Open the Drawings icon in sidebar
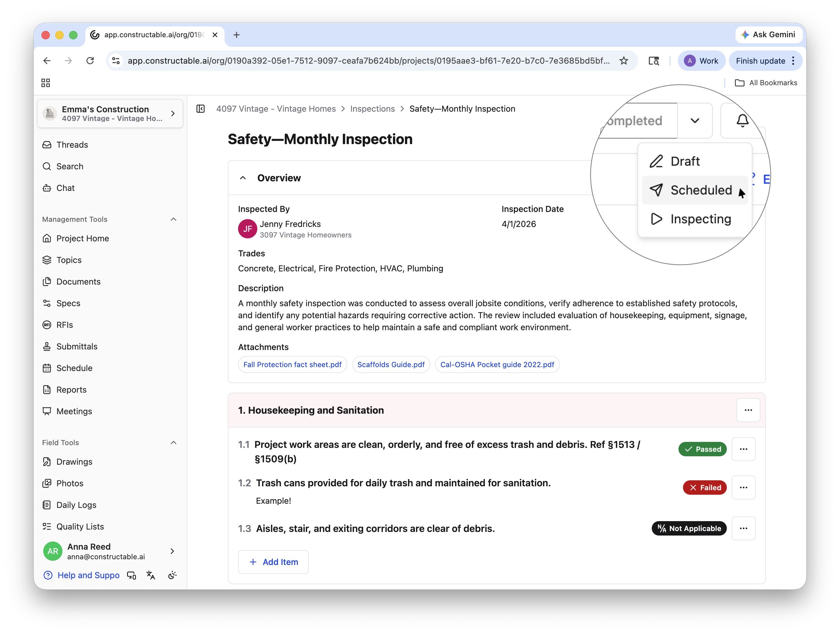This screenshot has width=840, height=634. pyautogui.click(x=47, y=462)
